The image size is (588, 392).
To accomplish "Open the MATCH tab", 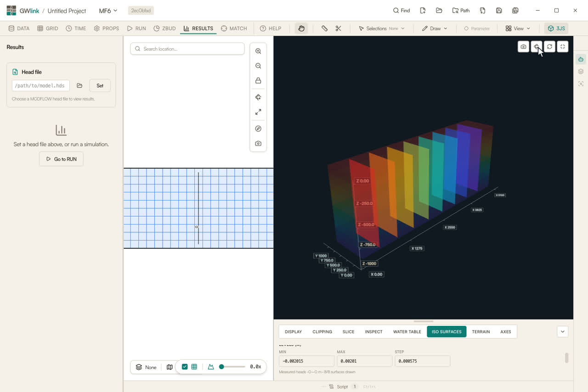I will (234, 28).
